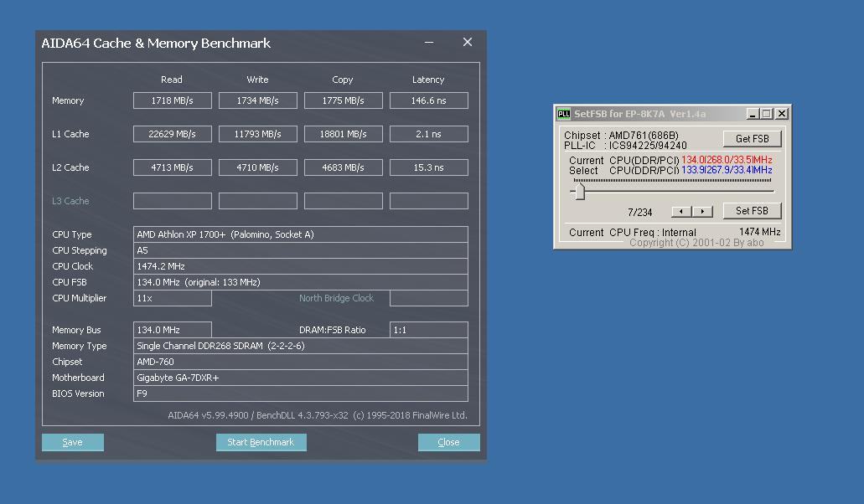Click the FSB frequency slider thumb
864x504 pixels.
click(580, 192)
